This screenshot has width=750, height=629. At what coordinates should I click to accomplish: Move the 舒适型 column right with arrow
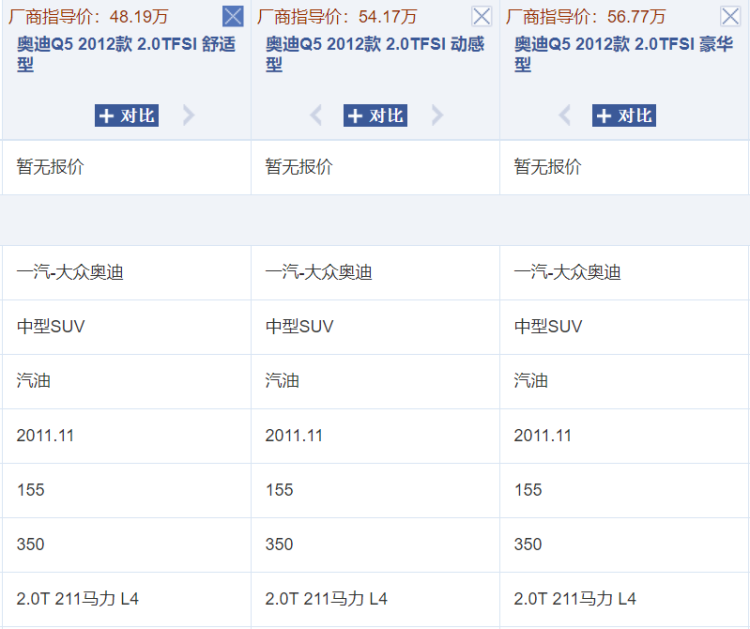coord(189,115)
